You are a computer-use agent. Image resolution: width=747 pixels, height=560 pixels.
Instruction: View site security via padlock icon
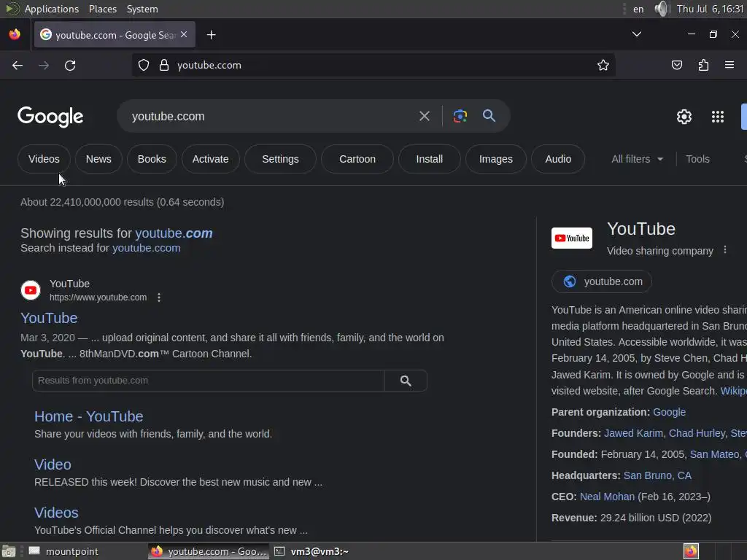164,65
